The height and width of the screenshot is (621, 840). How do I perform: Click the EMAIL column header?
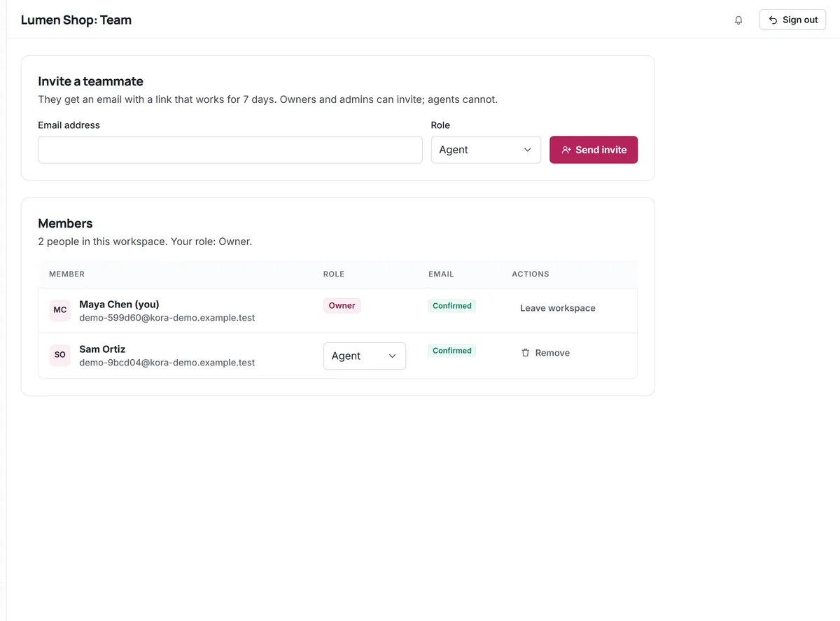pyautogui.click(x=441, y=274)
